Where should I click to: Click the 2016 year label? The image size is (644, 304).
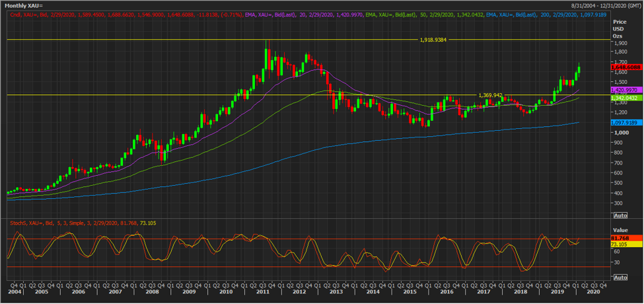[x=447, y=291]
